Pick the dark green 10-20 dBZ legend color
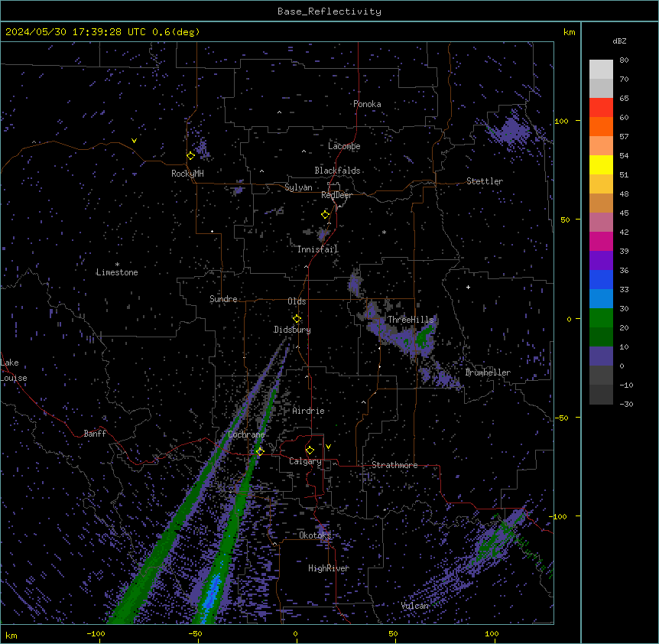This screenshot has height=644, width=659. 601,337
